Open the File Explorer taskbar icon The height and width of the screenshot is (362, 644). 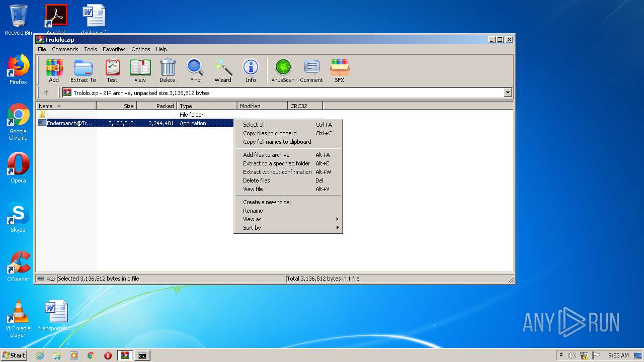pos(57,355)
